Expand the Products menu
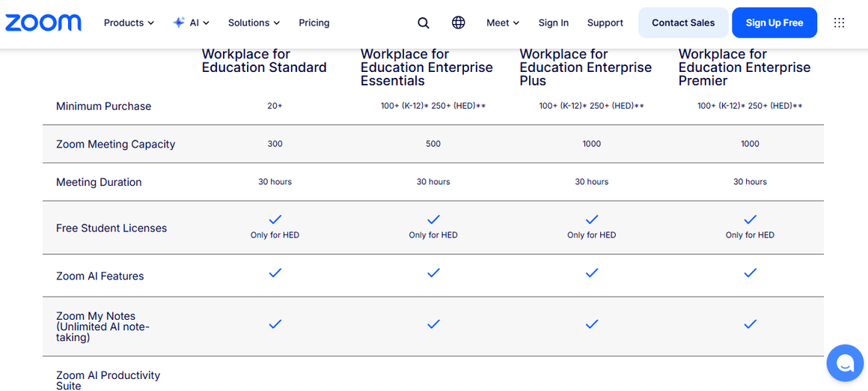 click(129, 22)
